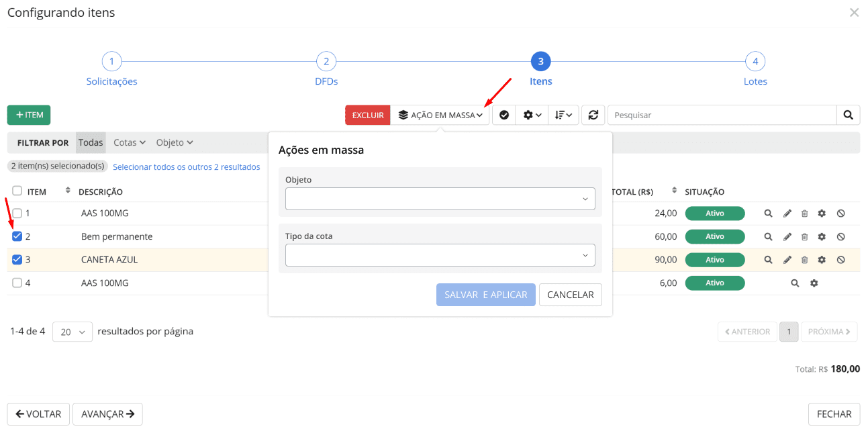
Task: Expand the Tipo da cota dropdown
Action: coord(440,255)
